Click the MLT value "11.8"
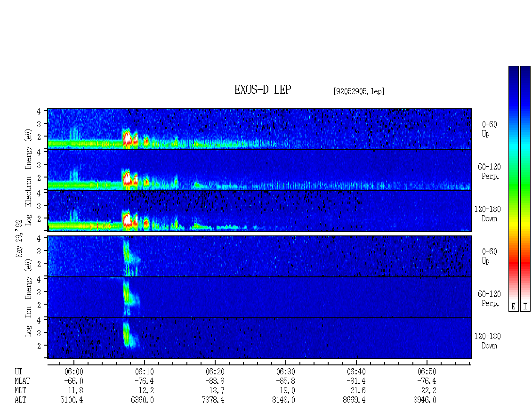The height and width of the screenshot is (412, 532). [76, 391]
